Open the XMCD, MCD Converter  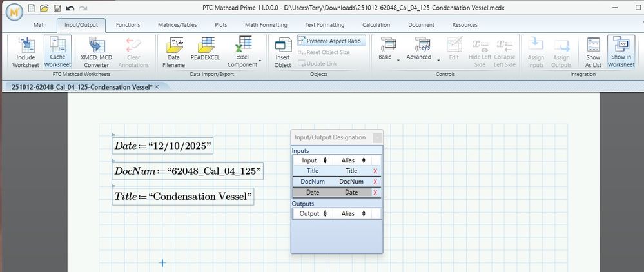click(x=97, y=52)
